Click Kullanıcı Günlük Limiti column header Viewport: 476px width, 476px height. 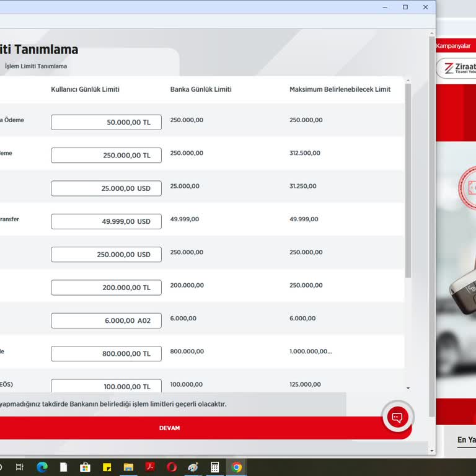coord(85,89)
